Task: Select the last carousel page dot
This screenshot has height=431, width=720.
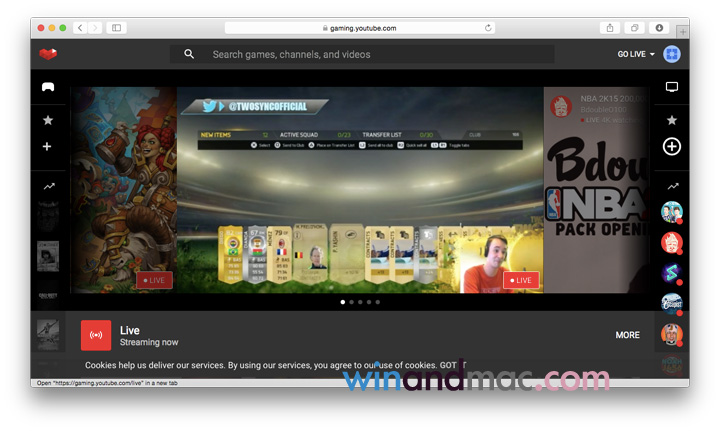Action: (378, 301)
